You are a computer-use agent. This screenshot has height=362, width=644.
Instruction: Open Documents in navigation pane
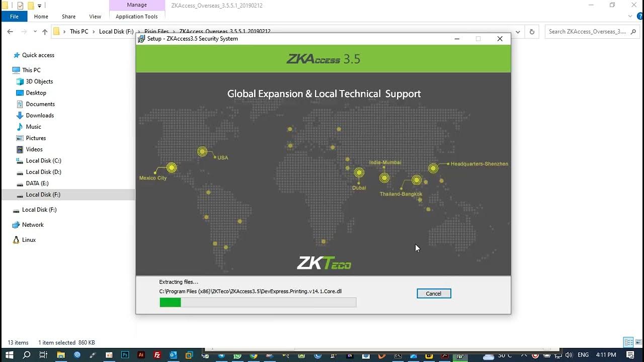[40, 104]
